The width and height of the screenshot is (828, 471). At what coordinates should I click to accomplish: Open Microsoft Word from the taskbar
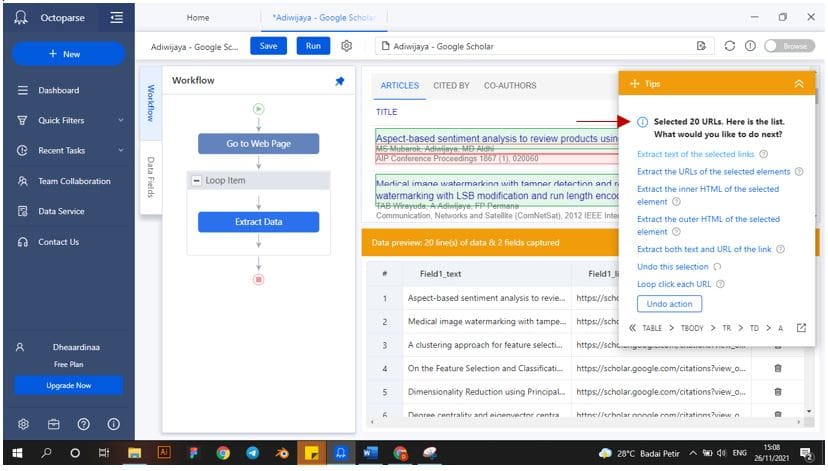click(372, 453)
